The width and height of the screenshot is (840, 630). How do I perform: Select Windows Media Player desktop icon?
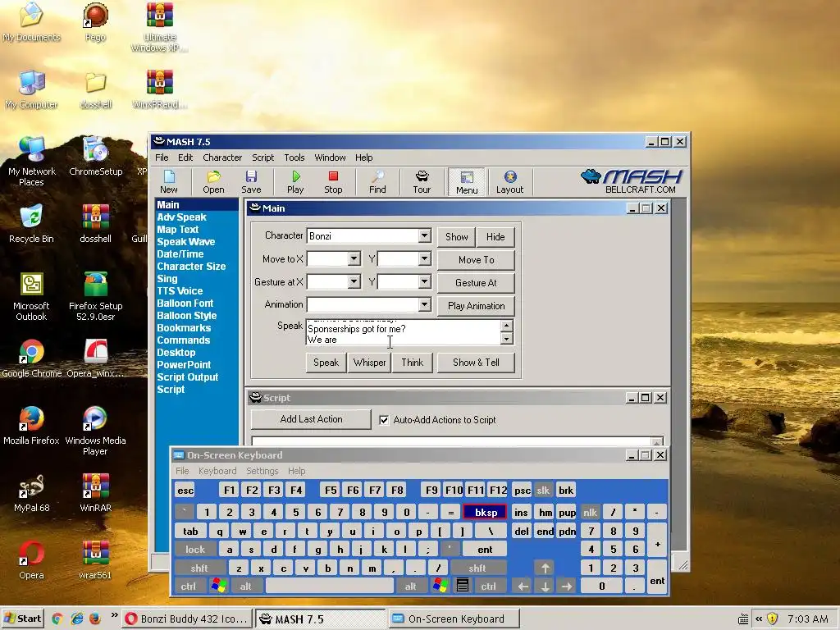coord(95,430)
